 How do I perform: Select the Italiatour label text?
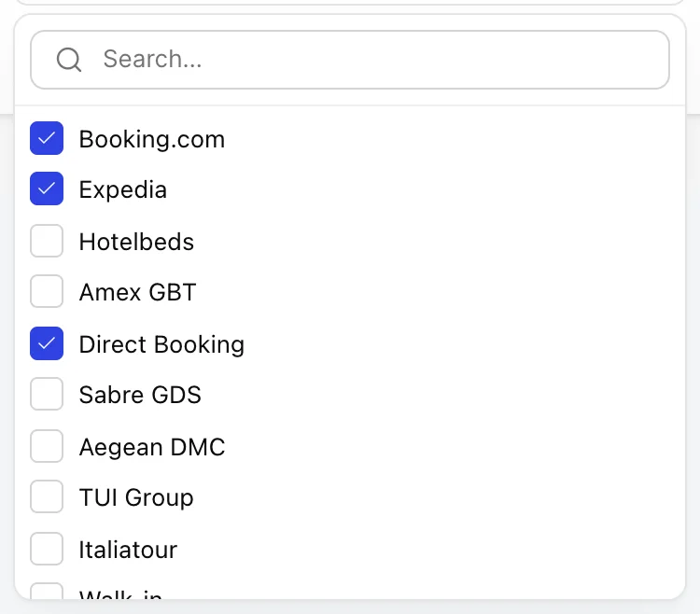(128, 550)
